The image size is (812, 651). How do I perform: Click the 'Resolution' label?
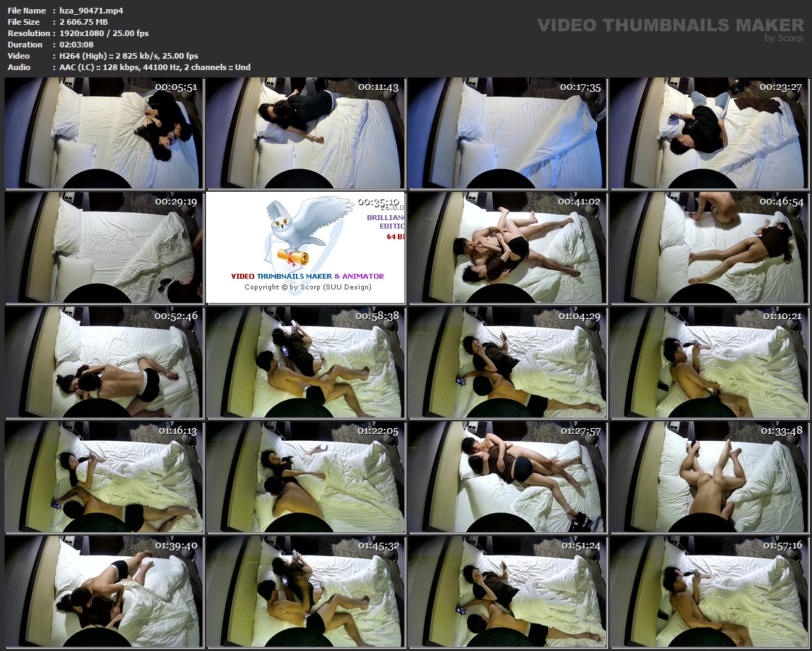(x=28, y=33)
